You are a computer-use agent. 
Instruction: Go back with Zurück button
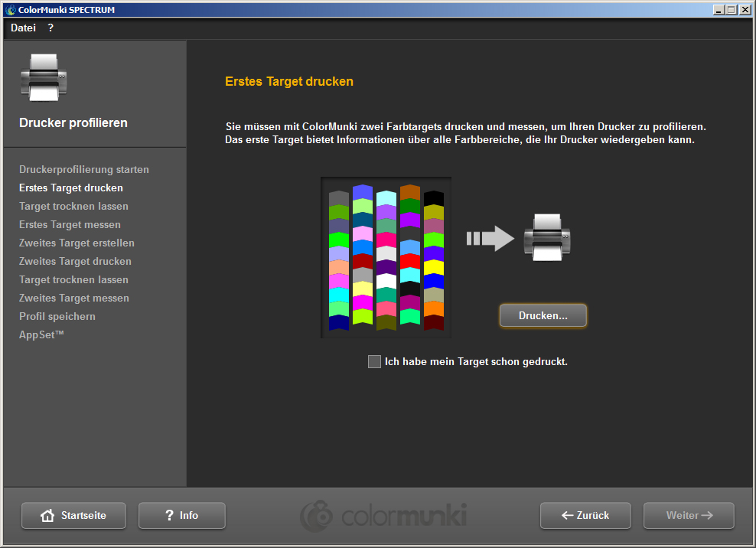pos(585,515)
